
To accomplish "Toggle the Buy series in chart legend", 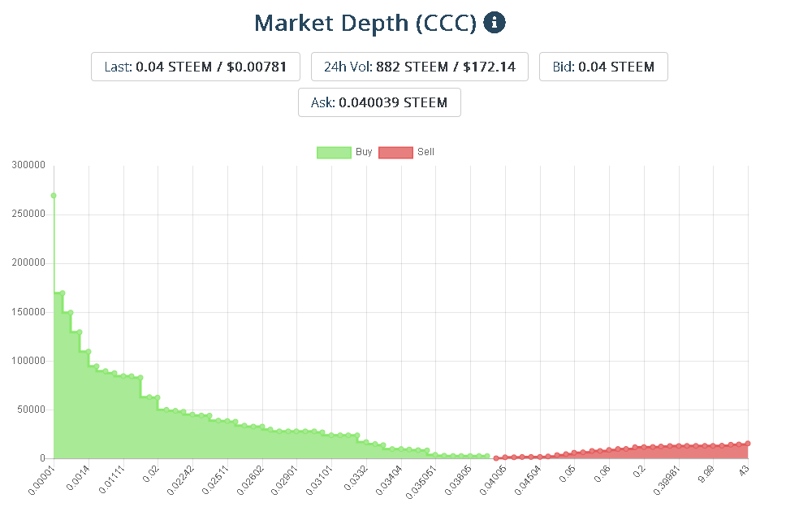I will [363, 152].
